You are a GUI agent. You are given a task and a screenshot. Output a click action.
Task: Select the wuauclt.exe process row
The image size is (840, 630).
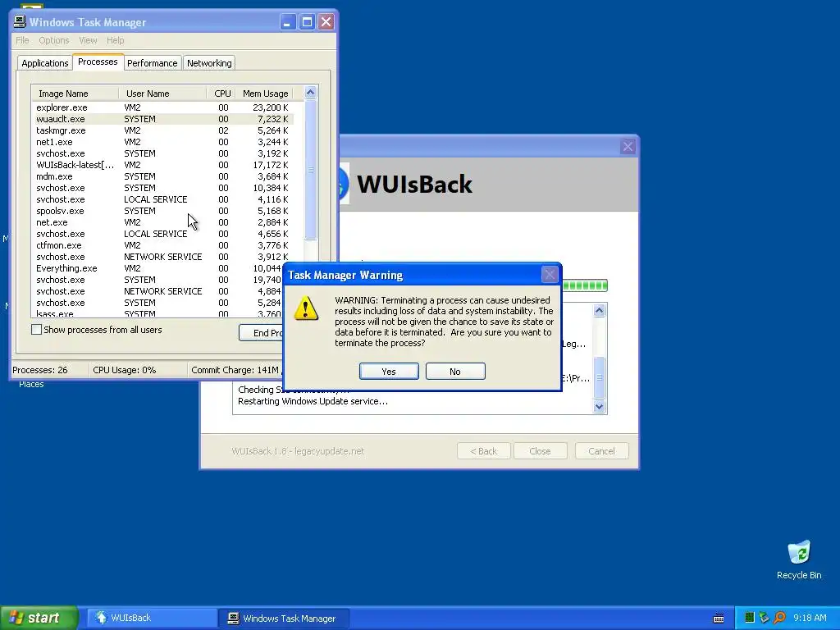[x=163, y=119]
